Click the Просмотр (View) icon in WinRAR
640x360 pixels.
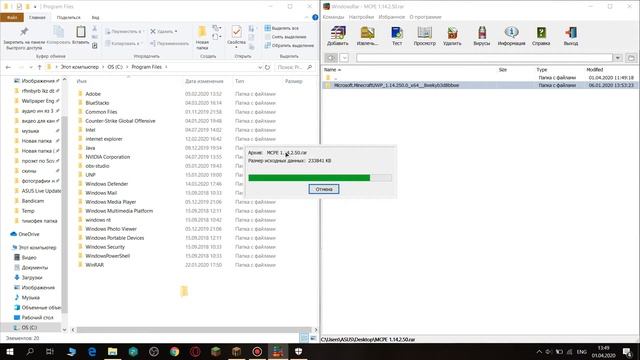(x=424, y=33)
